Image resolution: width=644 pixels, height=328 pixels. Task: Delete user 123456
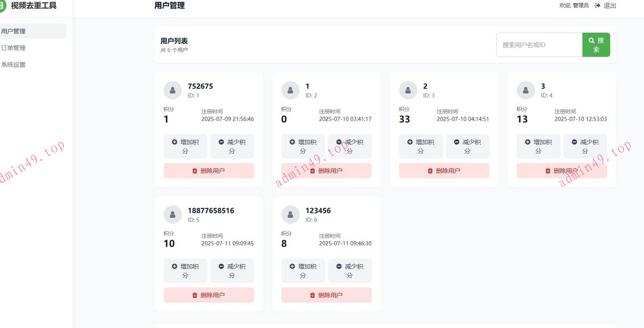[326, 295]
